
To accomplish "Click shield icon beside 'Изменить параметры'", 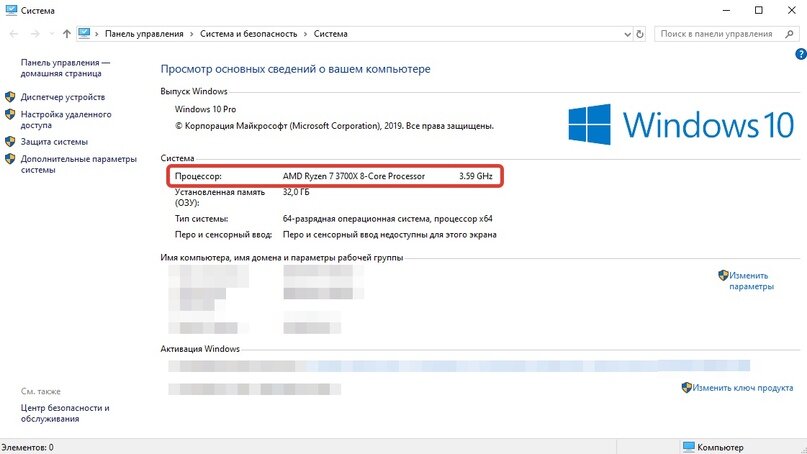I will 723,275.
